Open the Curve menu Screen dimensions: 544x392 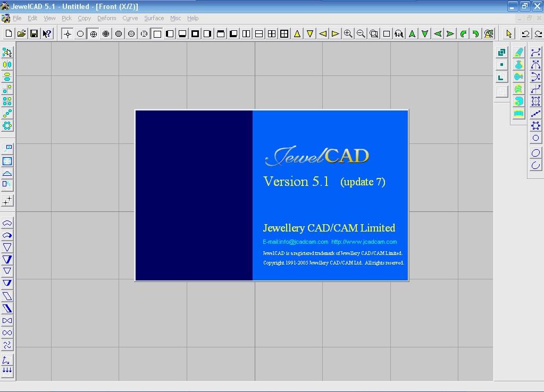130,18
